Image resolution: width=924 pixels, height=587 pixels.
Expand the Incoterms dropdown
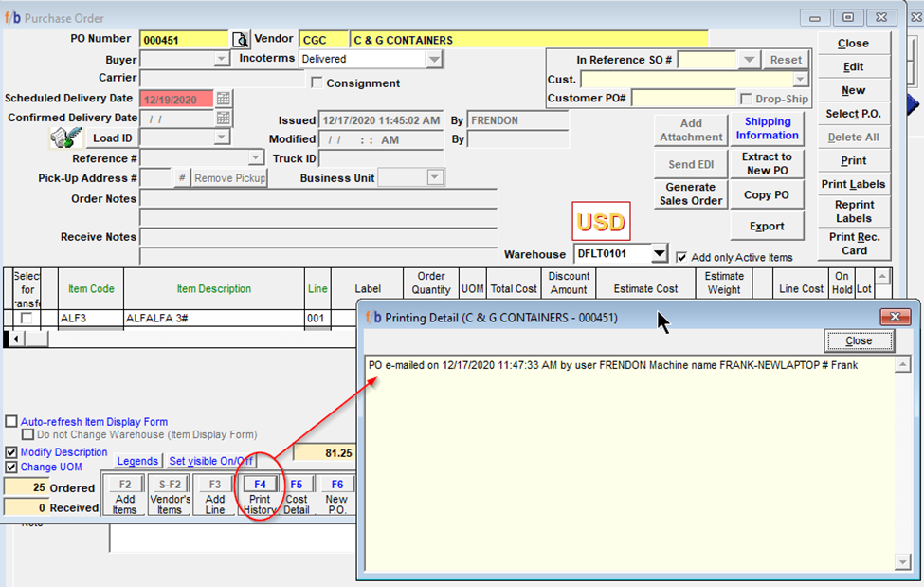coord(434,59)
